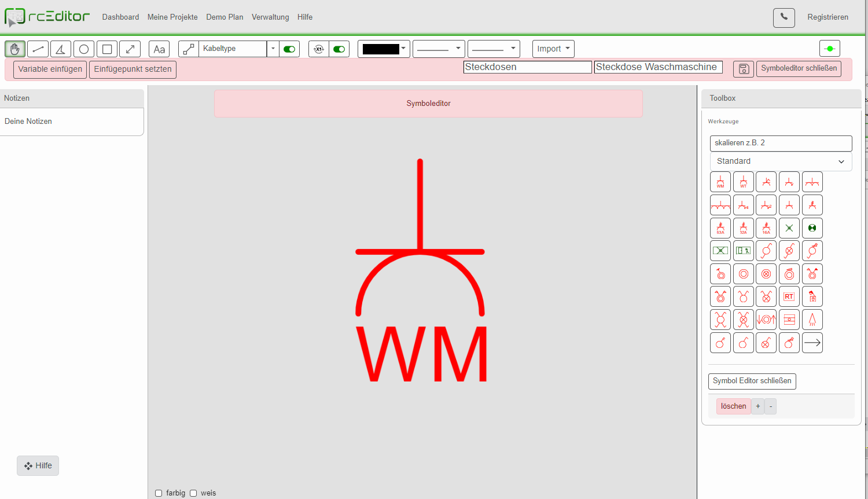The image size is (868, 499).
Task: Open the Import dropdown
Action: (x=553, y=49)
